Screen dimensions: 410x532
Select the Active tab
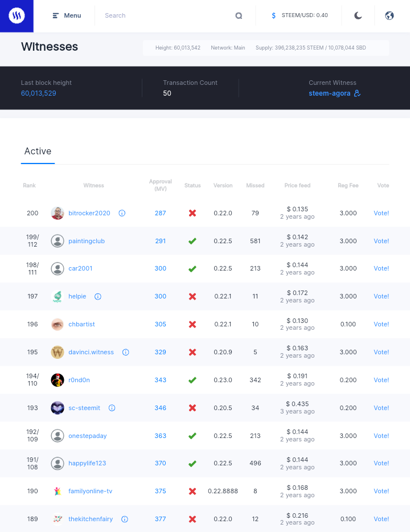point(38,152)
